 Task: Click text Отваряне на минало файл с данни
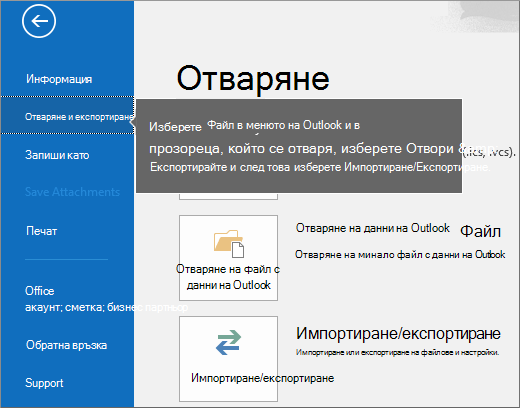pos(400,255)
